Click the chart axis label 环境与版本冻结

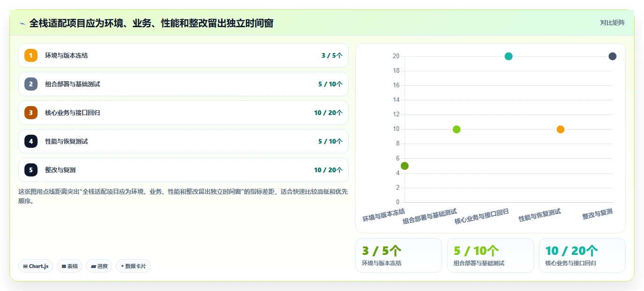(383, 215)
